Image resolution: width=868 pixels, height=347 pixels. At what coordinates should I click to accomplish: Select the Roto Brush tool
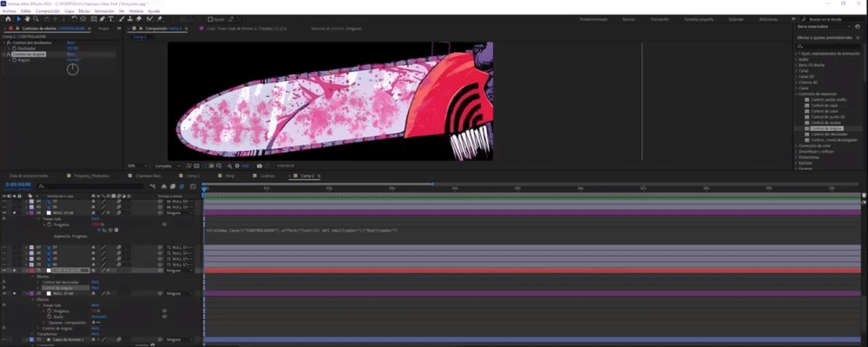coord(149,19)
